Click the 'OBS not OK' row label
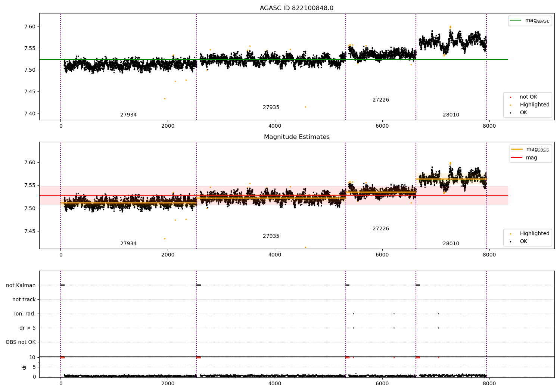This screenshot has width=560, height=392. [x=21, y=342]
